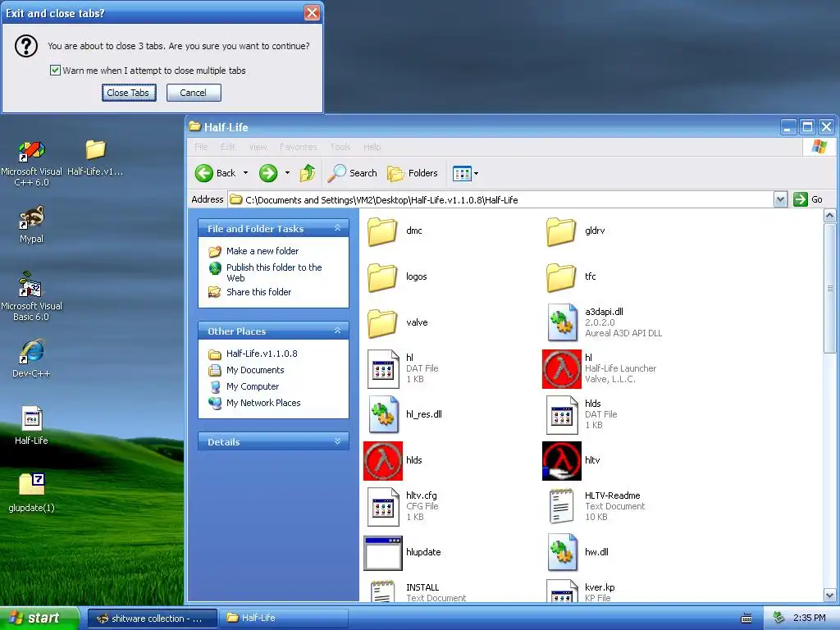This screenshot has height=630, width=840.
Task: Open the Edit menu
Action: click(228, 147)
